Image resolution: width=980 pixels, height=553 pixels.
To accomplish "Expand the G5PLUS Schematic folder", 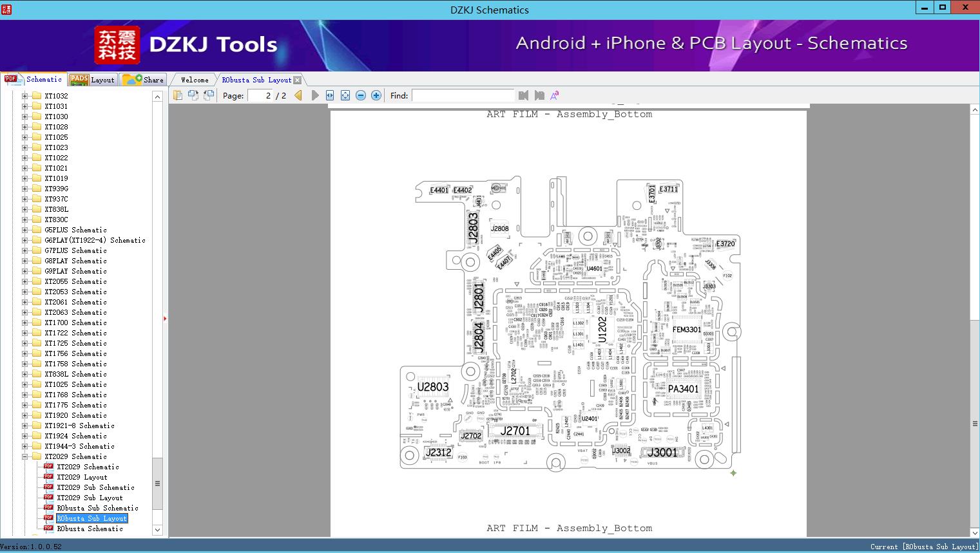I will [25, 230].
